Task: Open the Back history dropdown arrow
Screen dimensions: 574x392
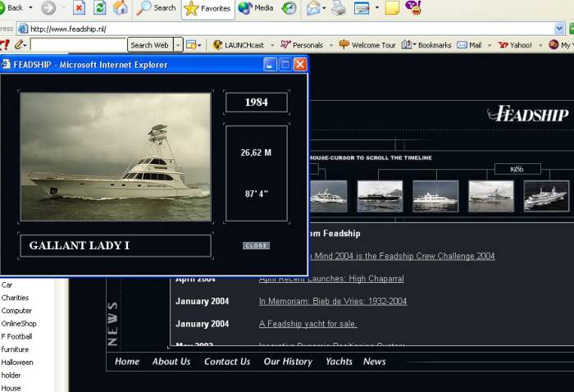Action: point(31,7)
